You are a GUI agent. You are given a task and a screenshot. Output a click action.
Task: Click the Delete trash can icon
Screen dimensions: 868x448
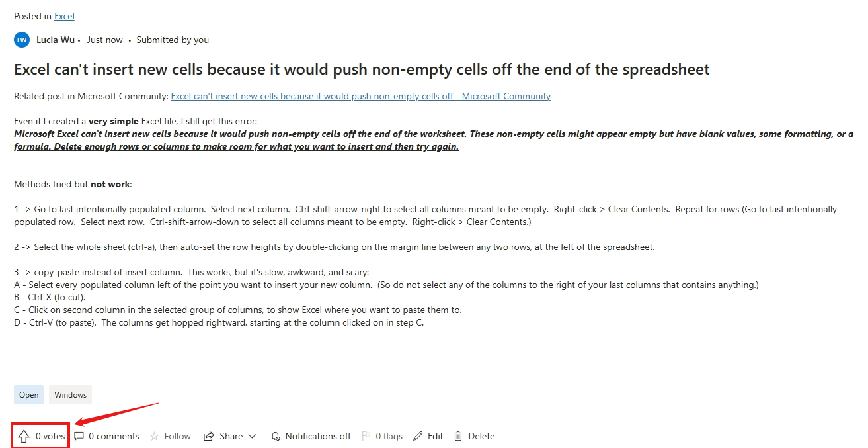[x=458, y=436]
